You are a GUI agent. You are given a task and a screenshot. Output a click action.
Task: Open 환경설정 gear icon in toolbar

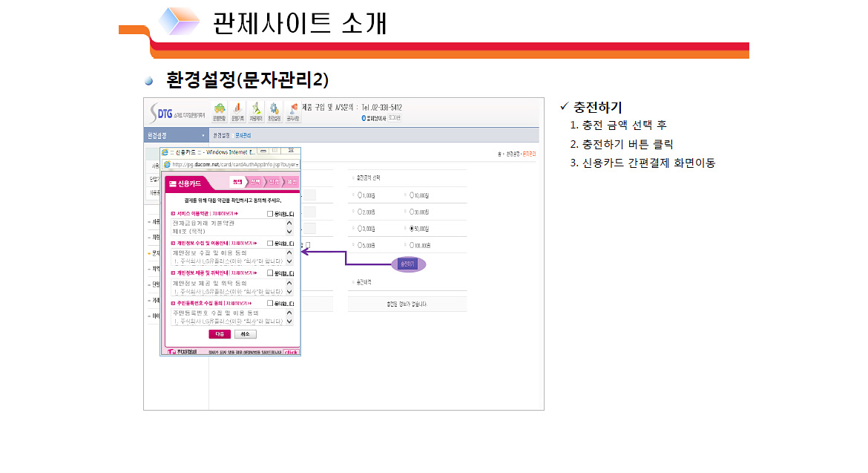(x=274, y=111)
